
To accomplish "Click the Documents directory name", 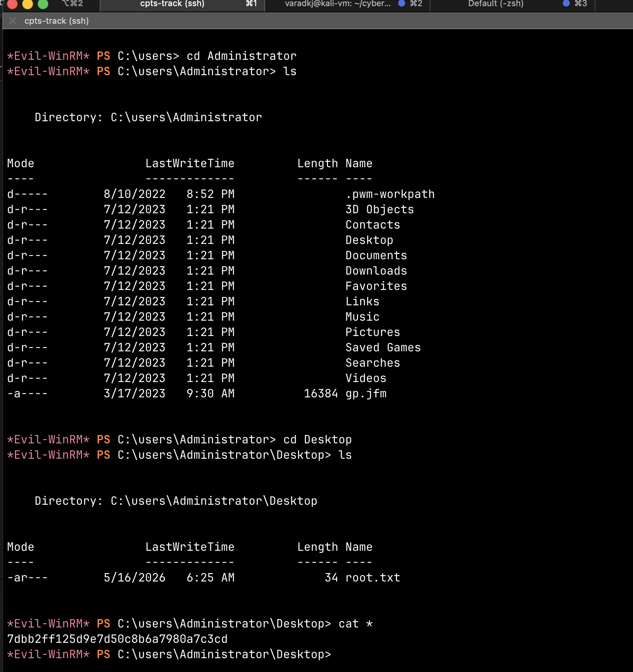I will coord(376,255).
